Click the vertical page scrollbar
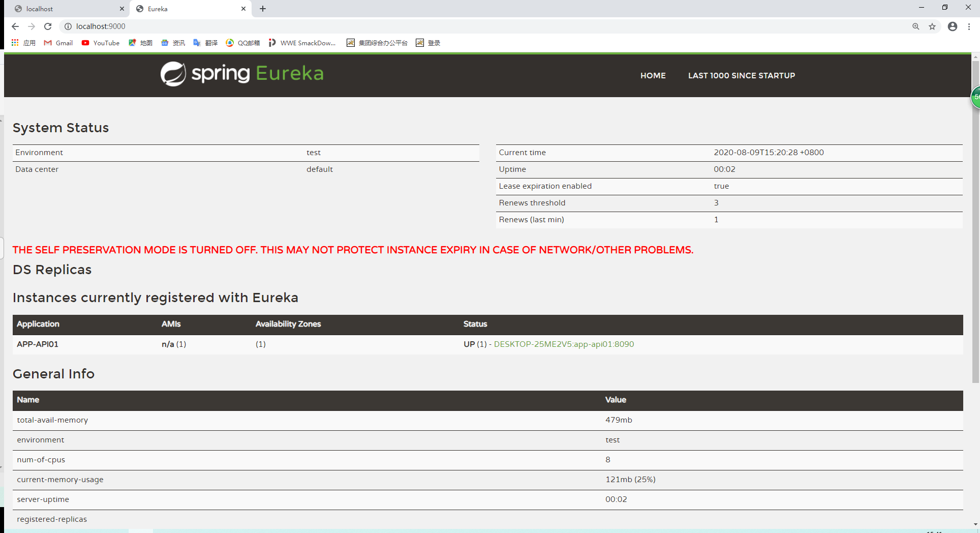Image resolution: width=980 pixels, height=533 pixels. [x=975, y=222]
